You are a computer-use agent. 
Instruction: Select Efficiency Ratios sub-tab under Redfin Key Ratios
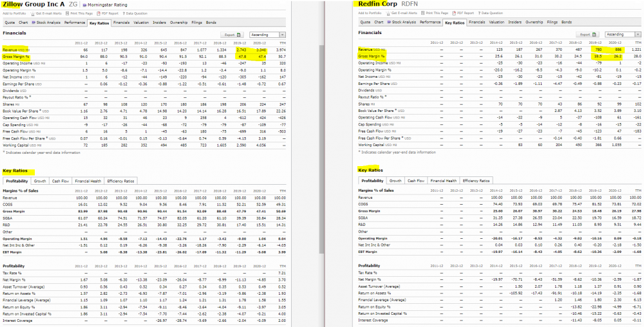pos(476,180)
